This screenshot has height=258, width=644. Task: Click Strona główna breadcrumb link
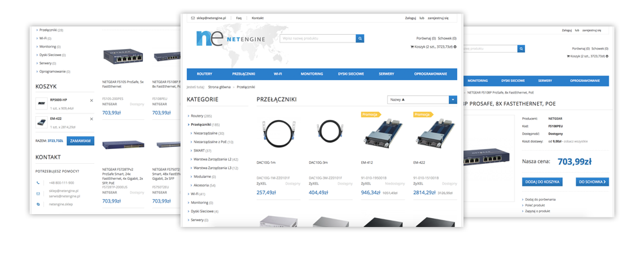(220, 87)
